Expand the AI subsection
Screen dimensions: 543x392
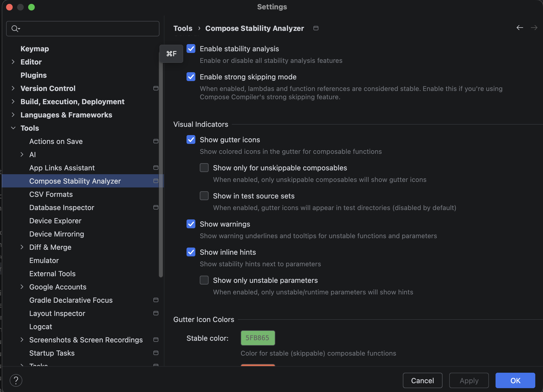tap(22, 154)
